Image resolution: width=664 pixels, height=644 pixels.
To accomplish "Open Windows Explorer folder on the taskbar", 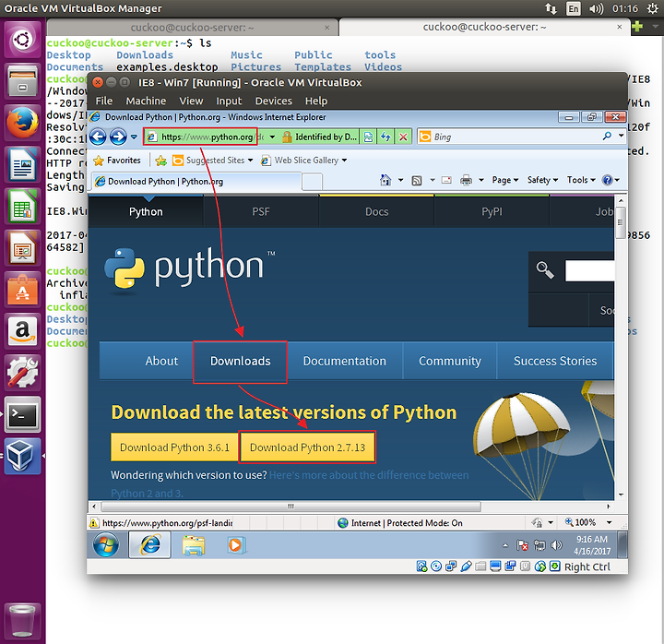I will click(194, 545).
